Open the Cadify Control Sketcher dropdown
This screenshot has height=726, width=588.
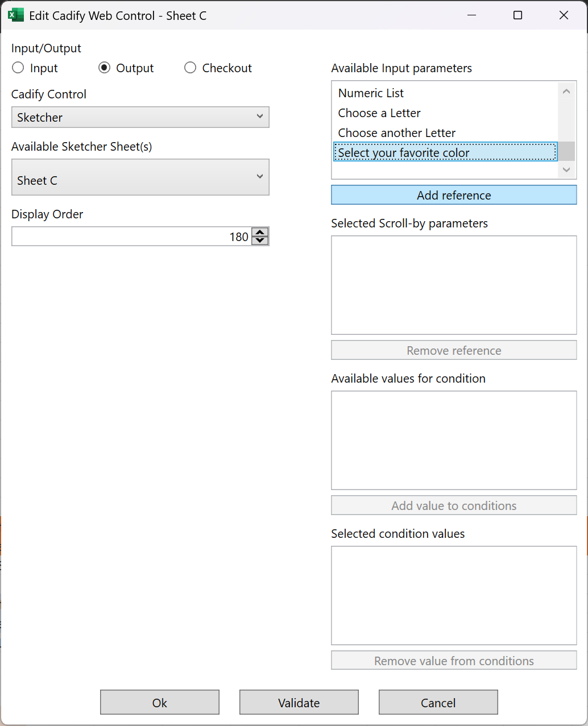(140, 117)
